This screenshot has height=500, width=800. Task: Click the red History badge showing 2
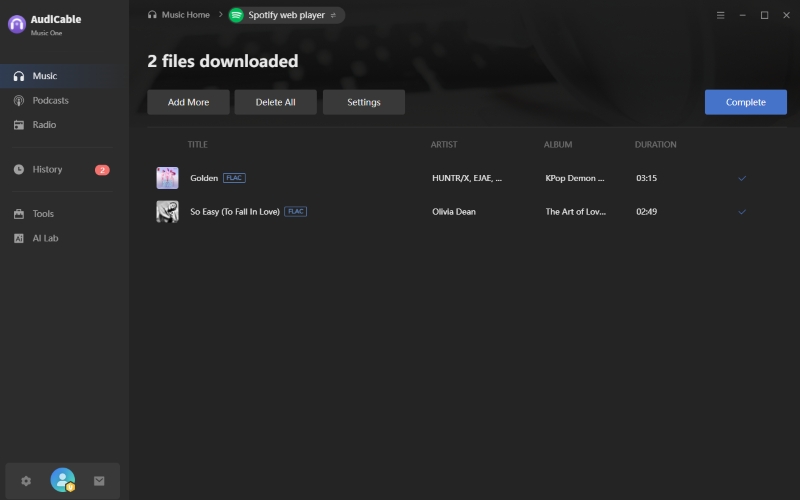tap(102, 170)
